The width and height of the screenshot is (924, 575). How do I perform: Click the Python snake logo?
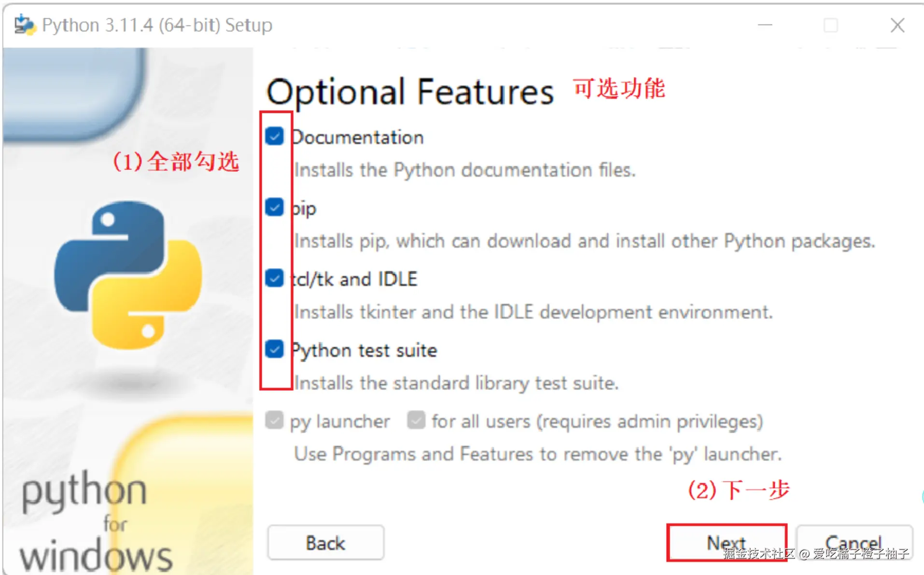point(128,274)
